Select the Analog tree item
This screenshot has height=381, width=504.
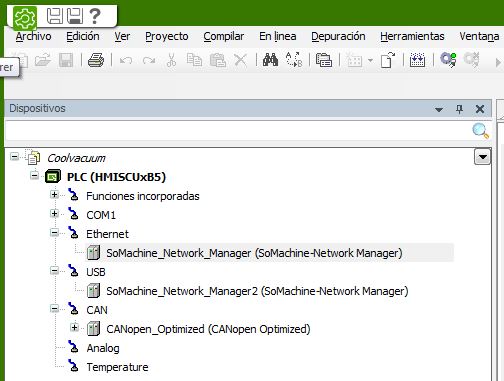click(x=103, y=348)
